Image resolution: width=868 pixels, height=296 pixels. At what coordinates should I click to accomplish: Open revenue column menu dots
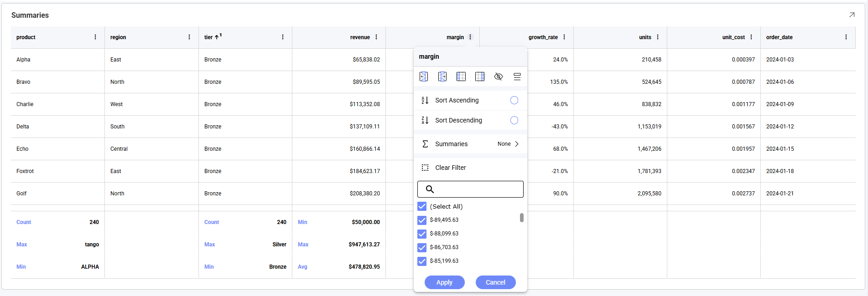click(x=376, y=37)
